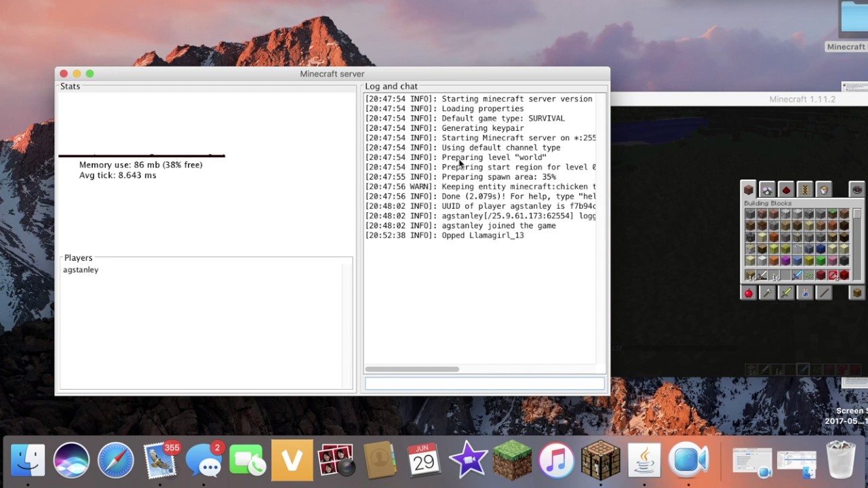This screenshot has width=868, height=488.
Task: Click the "Using default channel type" log line
Action: (462, 148)
